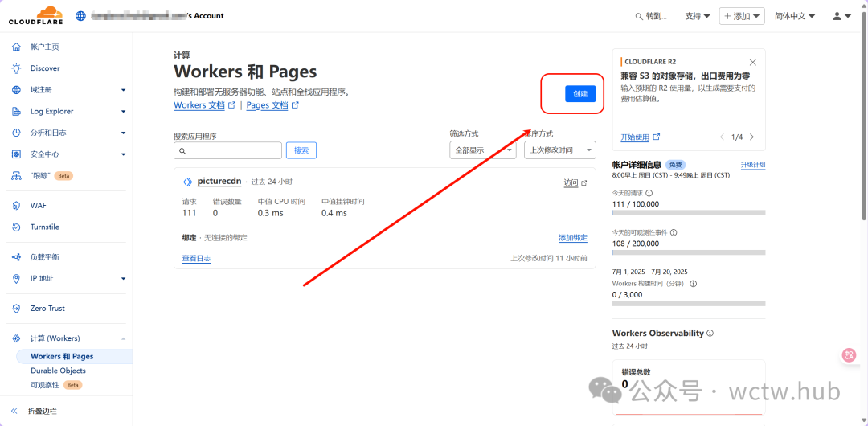The width and height of the screenshot is (868, 426).
Task: Open the 上次修改时间 sort dropdown
Action: (x=559, y=150)
